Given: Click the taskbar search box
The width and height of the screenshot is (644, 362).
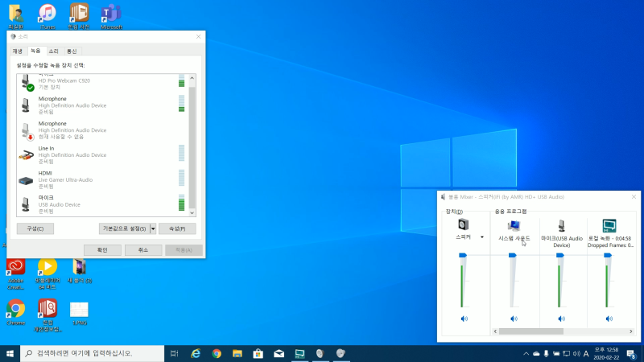Looking at the screenshot, I should coord(92,353).
